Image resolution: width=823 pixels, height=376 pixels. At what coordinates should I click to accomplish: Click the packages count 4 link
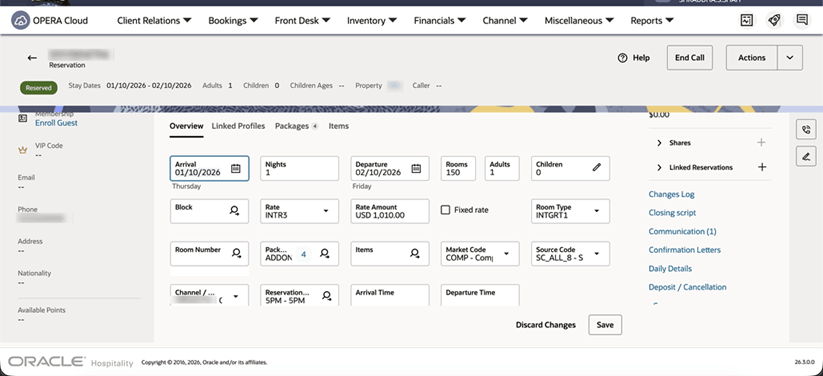click(x=303, y=255)
